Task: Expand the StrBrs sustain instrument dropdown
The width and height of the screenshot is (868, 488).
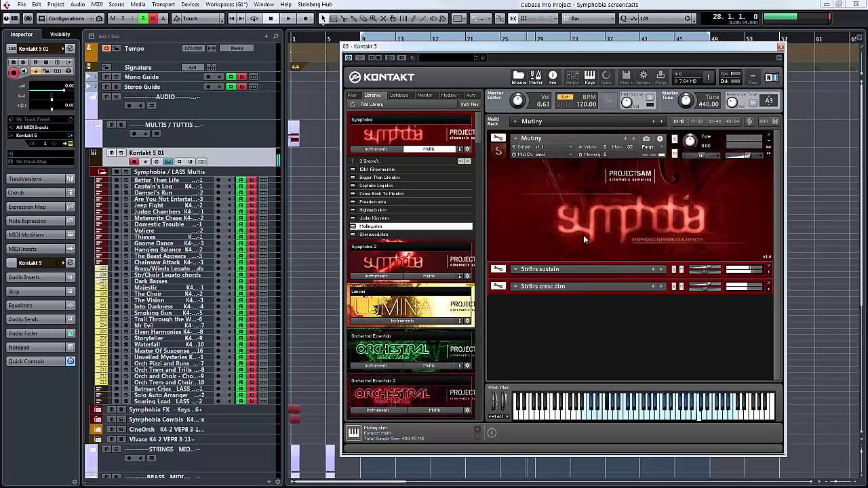Action: tap(515, 269)
